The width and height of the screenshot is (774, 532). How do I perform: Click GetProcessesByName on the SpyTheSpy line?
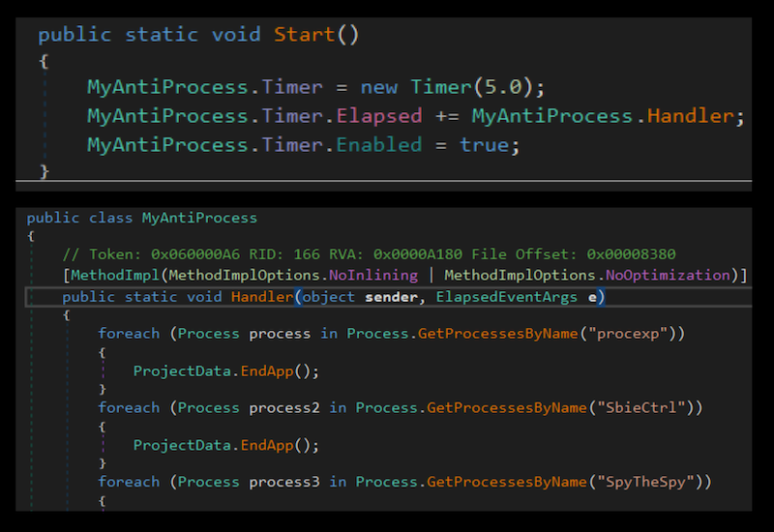(x=506, y=482)
